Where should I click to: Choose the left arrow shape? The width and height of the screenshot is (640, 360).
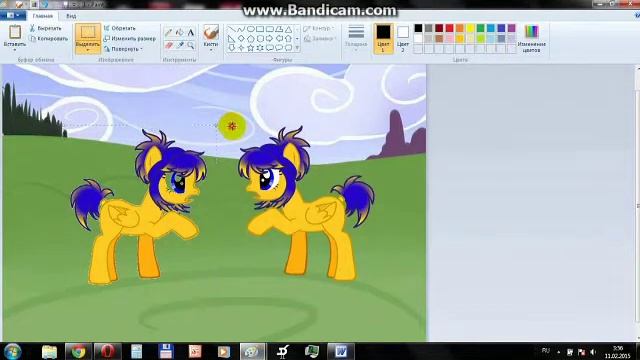coord(279,38)
